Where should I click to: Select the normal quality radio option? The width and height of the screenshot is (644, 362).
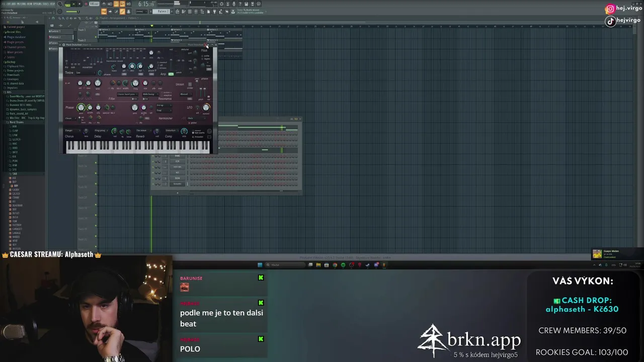click(x=197, y=131)
